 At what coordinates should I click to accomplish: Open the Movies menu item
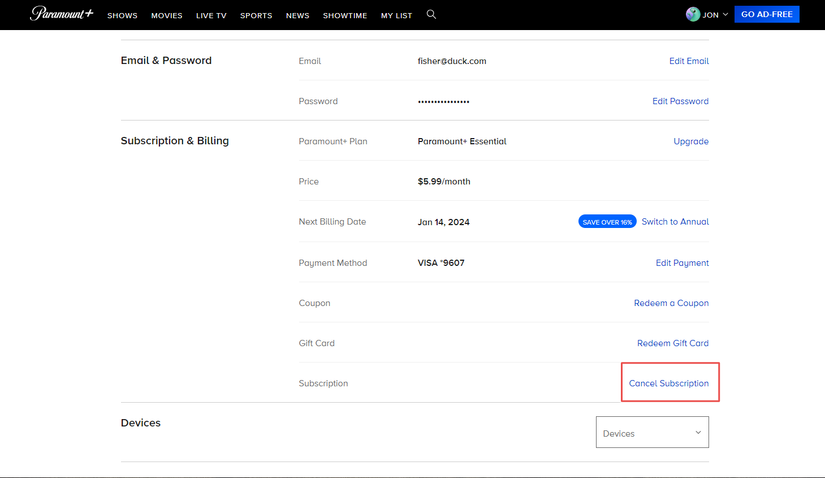pyautogui.click(x=166, y=16)
